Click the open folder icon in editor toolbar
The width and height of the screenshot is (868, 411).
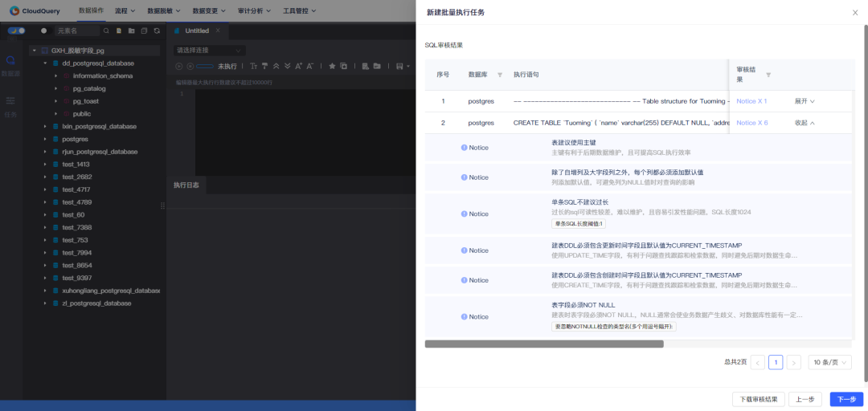pyautogui.click(x=377, y=66)
